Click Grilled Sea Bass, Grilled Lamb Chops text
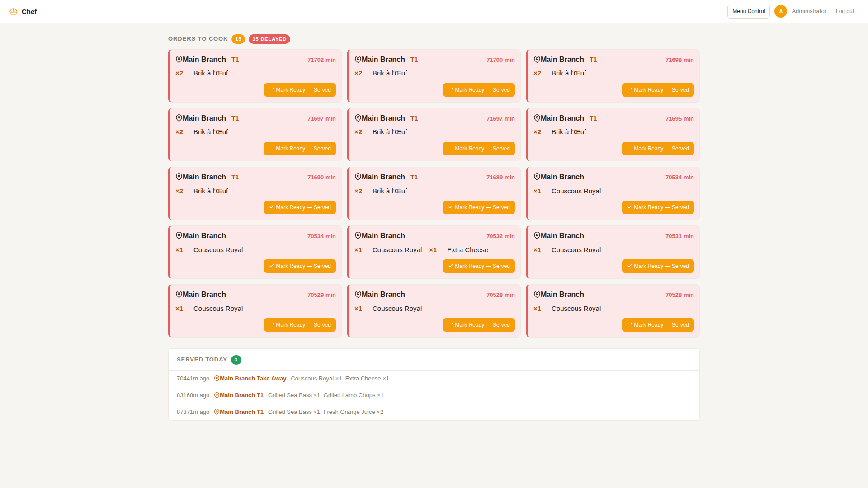868x488 pixels. click(x=326, y=395)
